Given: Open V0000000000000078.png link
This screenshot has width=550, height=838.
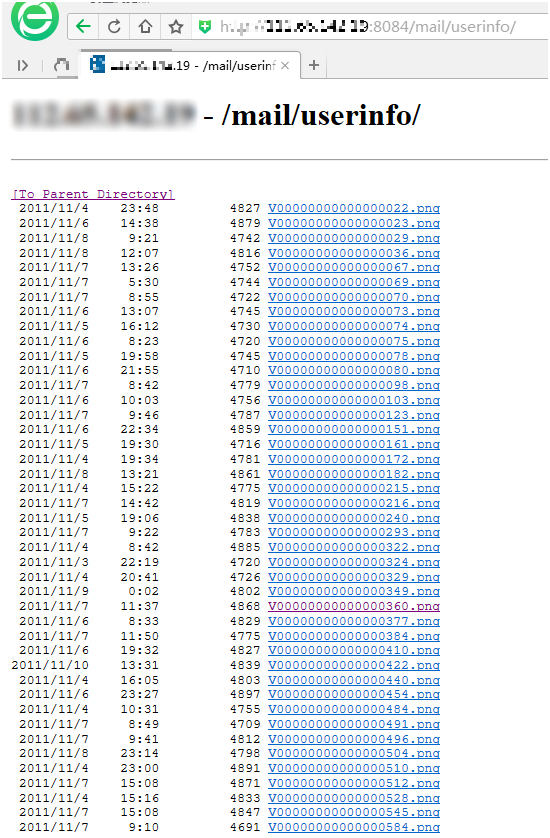Looking at the screenshot, I should [354, 355].
